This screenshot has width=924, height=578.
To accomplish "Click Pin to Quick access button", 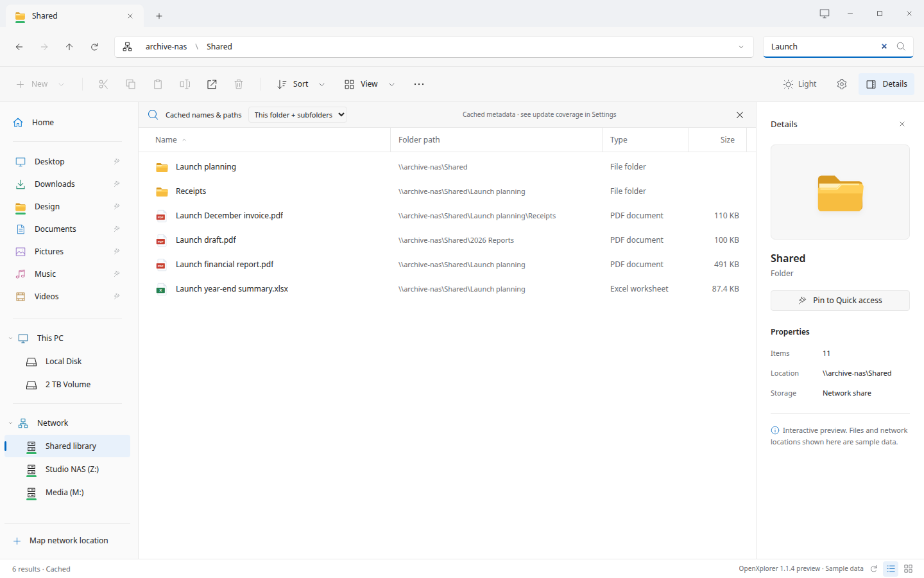I will pyautogui.click(x=840, y=301).
